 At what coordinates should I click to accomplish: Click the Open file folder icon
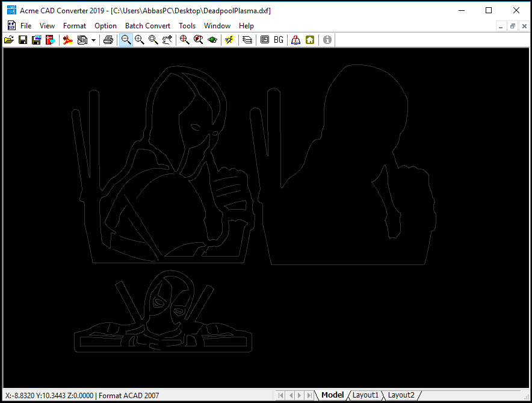pyautogui.click(x=9, y=40)
